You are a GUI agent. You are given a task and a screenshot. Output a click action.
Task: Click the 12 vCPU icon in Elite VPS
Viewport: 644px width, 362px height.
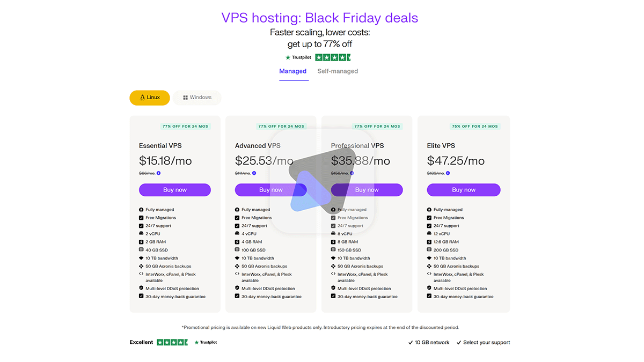pos(429,234)
